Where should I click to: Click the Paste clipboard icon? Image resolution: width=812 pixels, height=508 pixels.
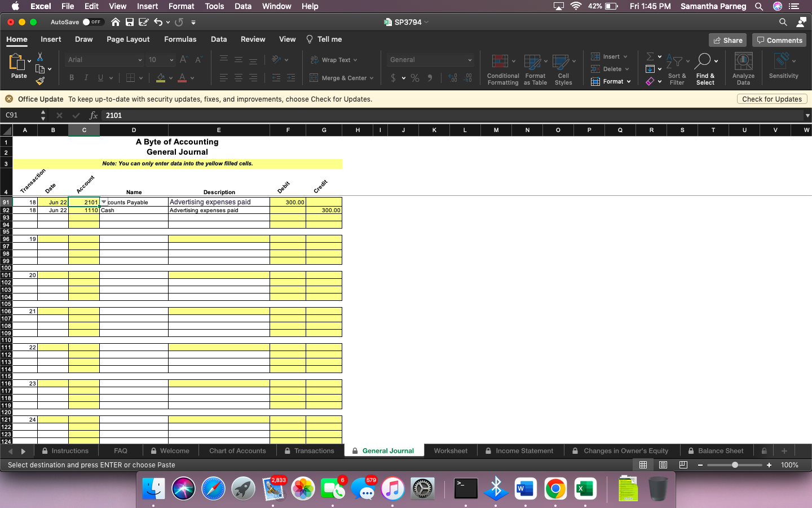click(x=17, y=62)
